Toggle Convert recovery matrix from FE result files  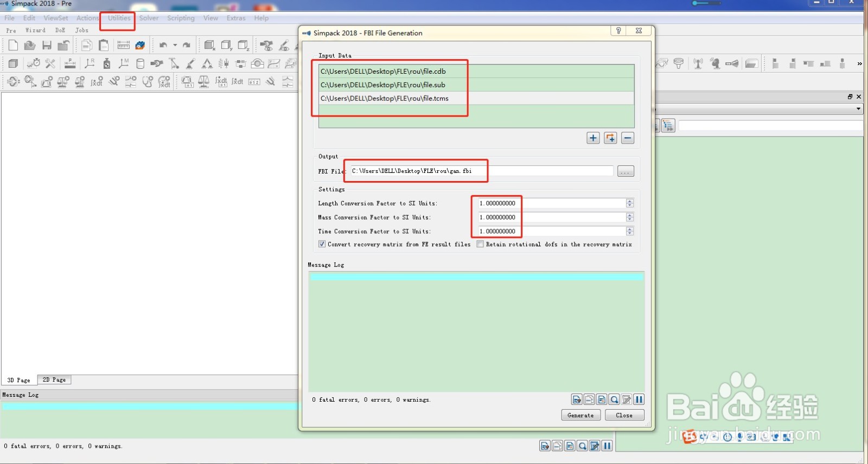[x=322, y=244]
